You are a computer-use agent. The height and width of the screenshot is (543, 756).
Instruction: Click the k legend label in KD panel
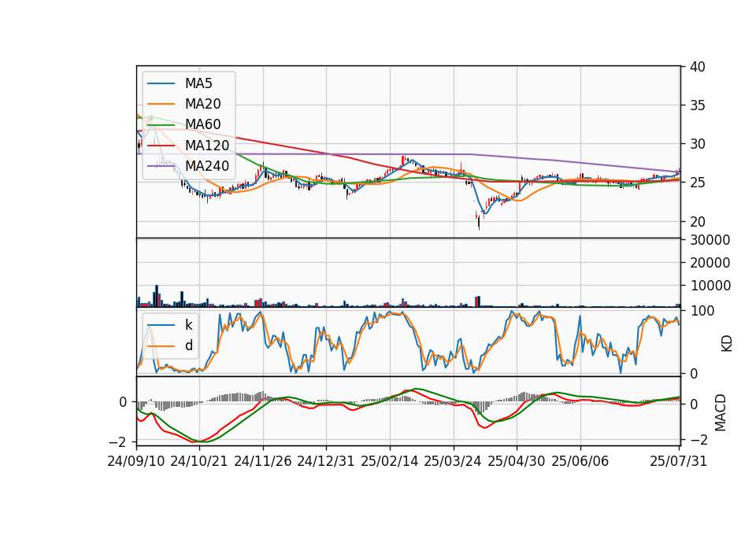coord(188,325)
